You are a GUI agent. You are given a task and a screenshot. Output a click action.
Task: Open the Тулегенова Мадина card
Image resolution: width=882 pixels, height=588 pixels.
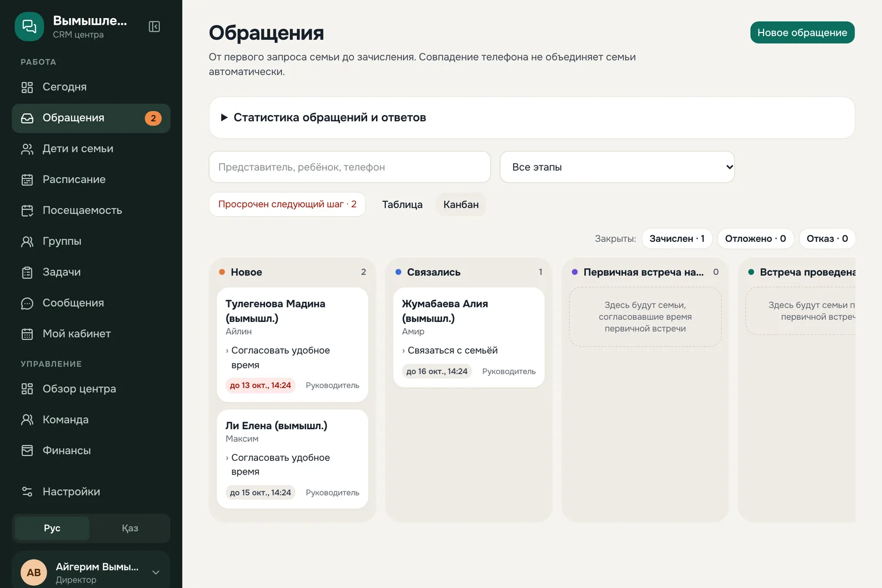[292, 344]
